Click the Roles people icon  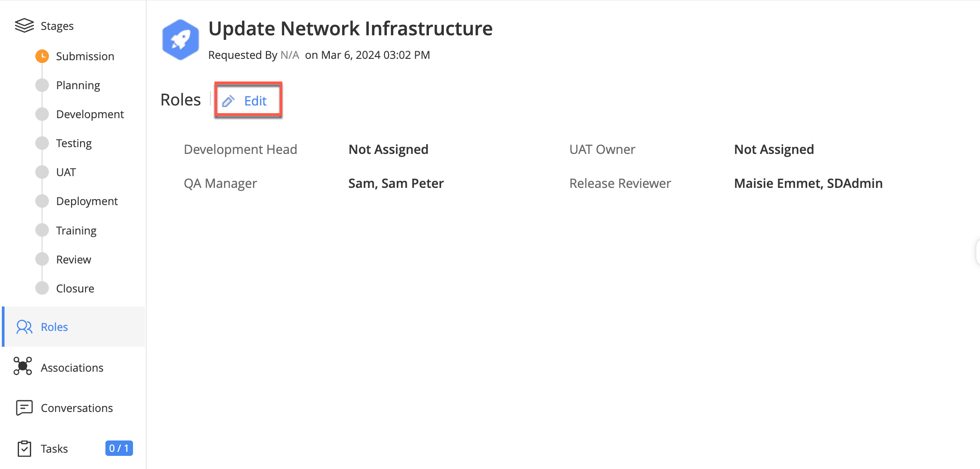click(24, 327)
